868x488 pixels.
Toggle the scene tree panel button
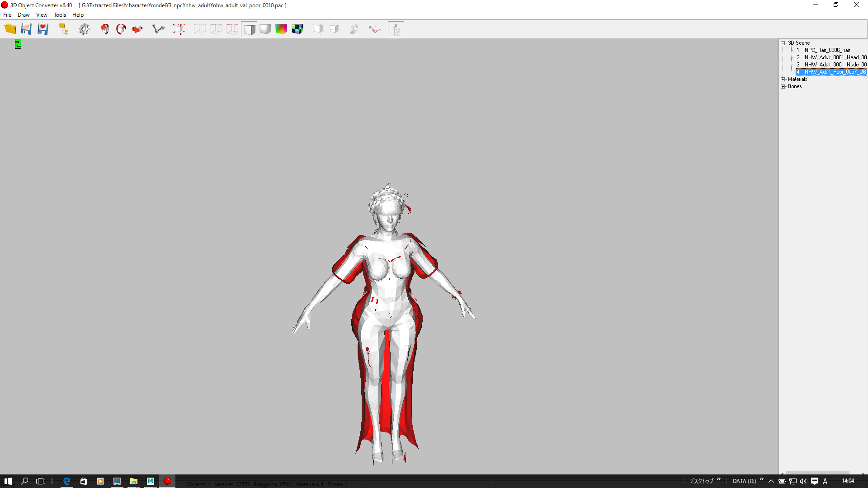click(x=396, y=29)
